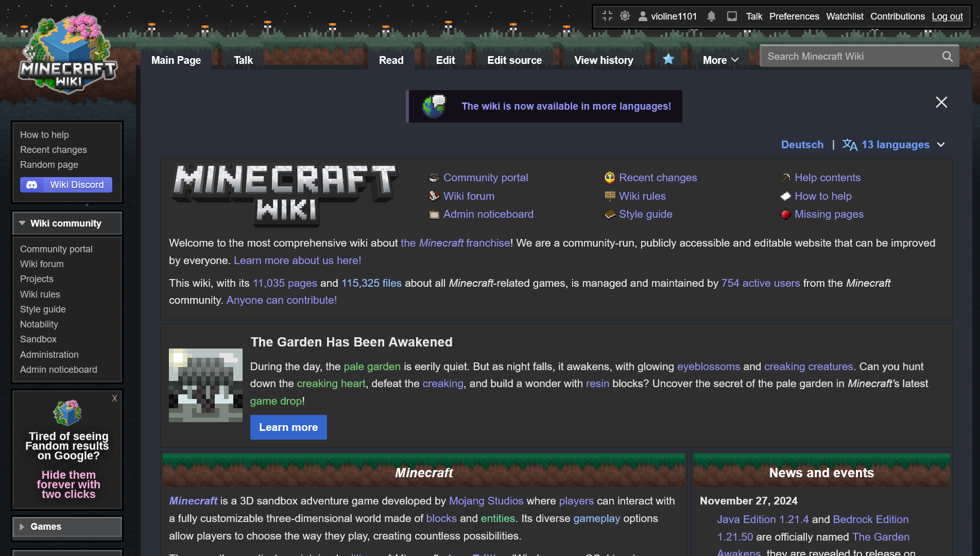Viewport: 980px width, 556px height.
Task: Open the notifications bell icon
Action: pos(711,16)
